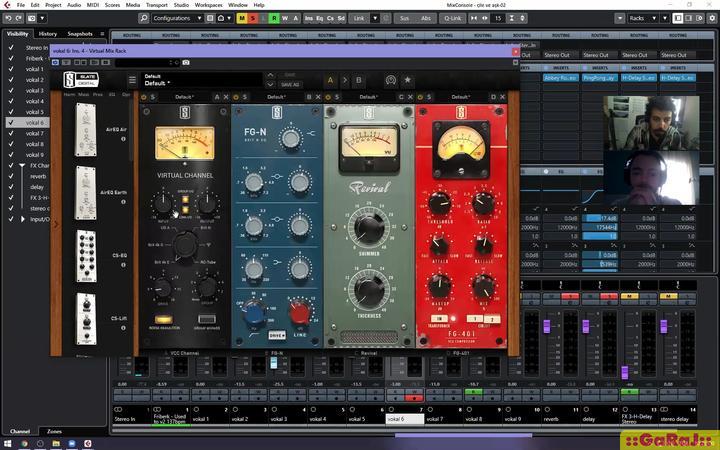Solo the FG-401 module with S icon
Viewport: 720px width, 450px height.
pos(429,97)
